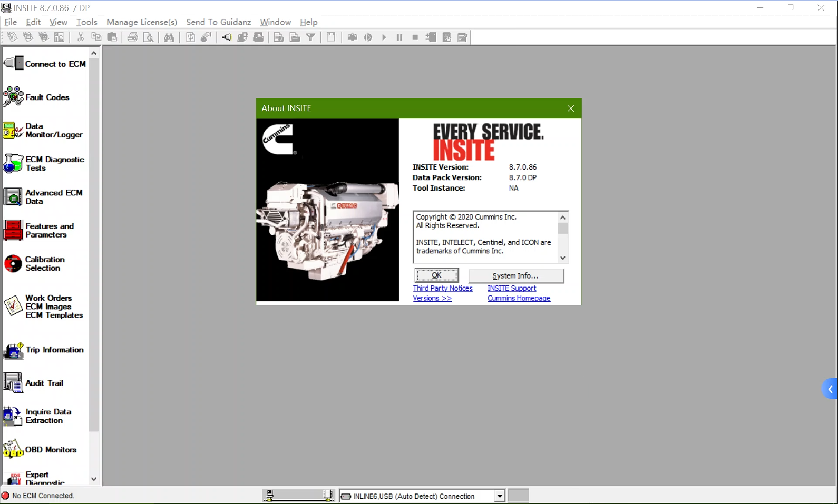
Task: Open the Tools menu
Action: point(86,22)
